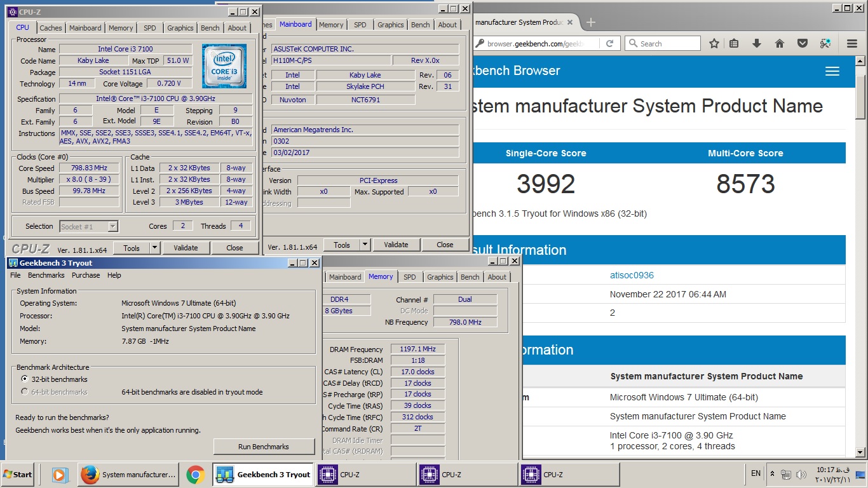Image resolution: width=868 pixels, height=488 pixels.
Task: Click Firefox scrollbar up arrow
Action: 861,60
